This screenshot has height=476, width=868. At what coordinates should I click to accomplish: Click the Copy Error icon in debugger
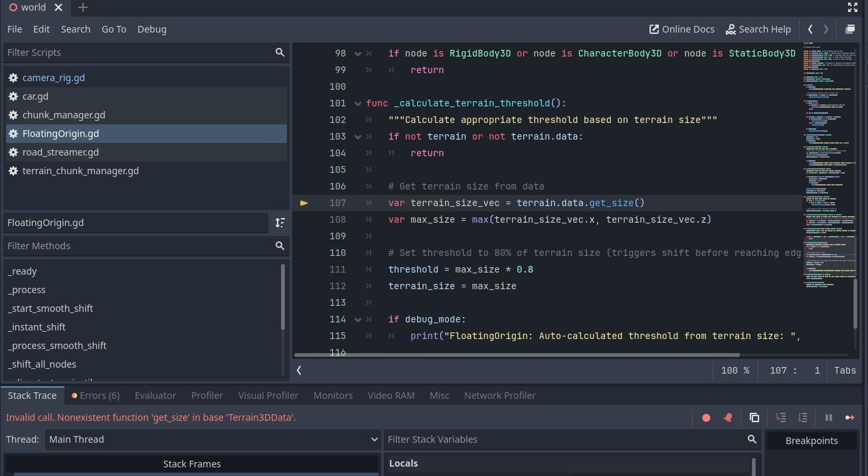pyautogui.click(x=754, y=417)
